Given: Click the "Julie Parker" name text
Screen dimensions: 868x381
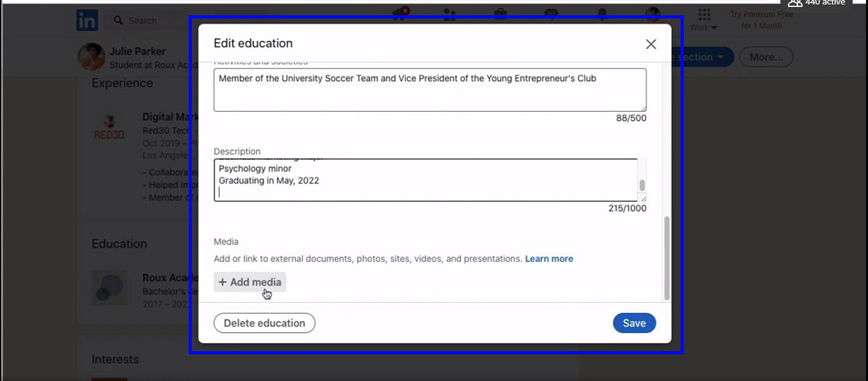Looking at the screenshot, I should pyautogui.click(x=137, y=51).
